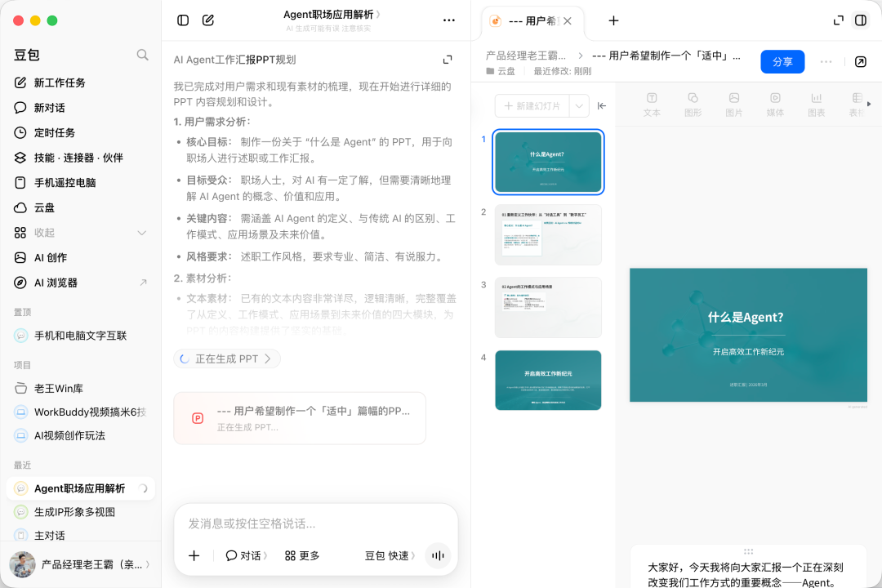Select slide 3 thumbnail
The image size is (882, 588).
548,307
